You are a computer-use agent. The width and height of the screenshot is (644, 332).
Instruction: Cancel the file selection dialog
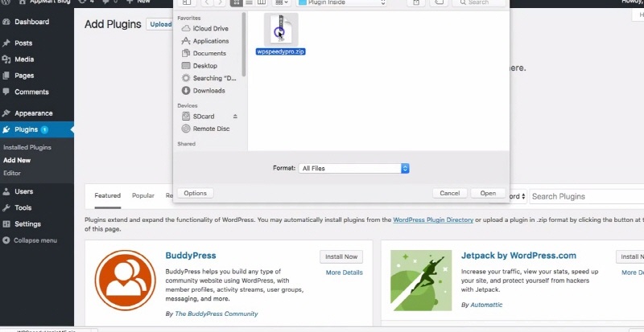pos(450,193)
